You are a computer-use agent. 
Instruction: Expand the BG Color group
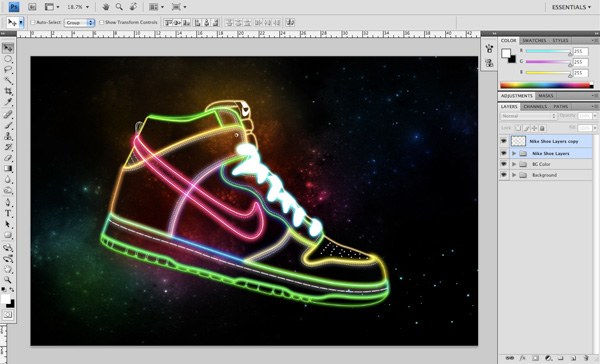pyautogui.click(x=514, y=164)
